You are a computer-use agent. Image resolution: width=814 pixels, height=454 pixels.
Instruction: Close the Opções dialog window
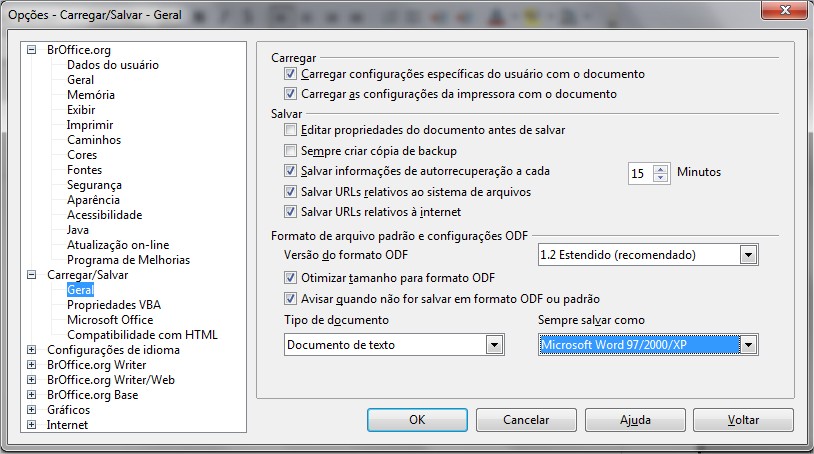pos(784,10)
